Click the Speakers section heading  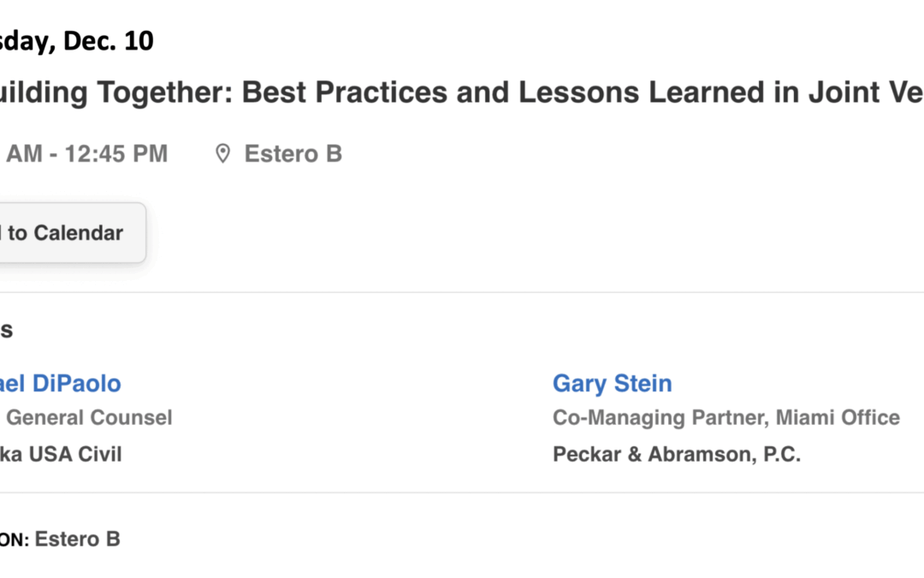[5, 330]
